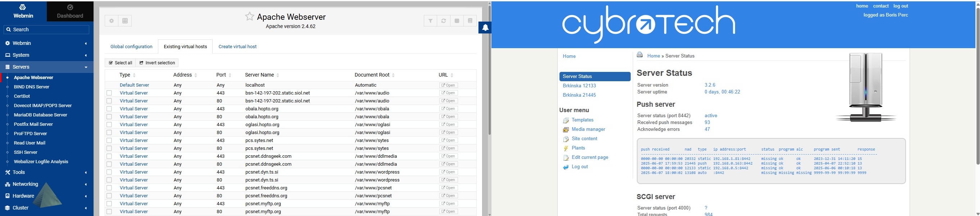980x216 pixels.
Task: Tick checkbox for pcsnet.dyn.ts.si port 80
Action: 109,180
